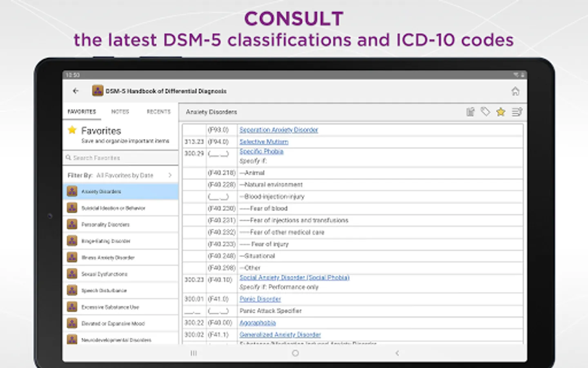The width and height of the screenshot is (588, 368).
Task: Open the Selective Mutism link
Action: 264,141
